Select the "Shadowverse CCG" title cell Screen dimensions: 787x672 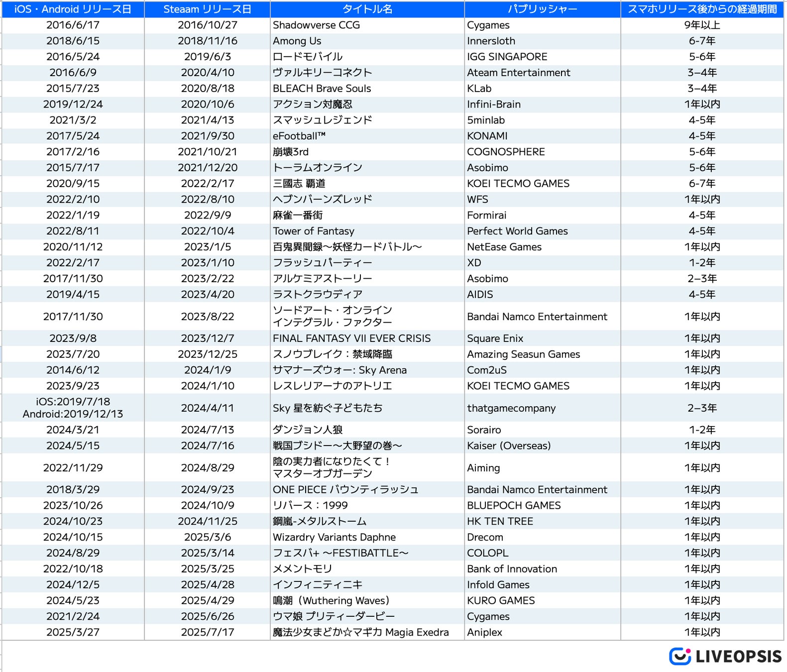367,25
